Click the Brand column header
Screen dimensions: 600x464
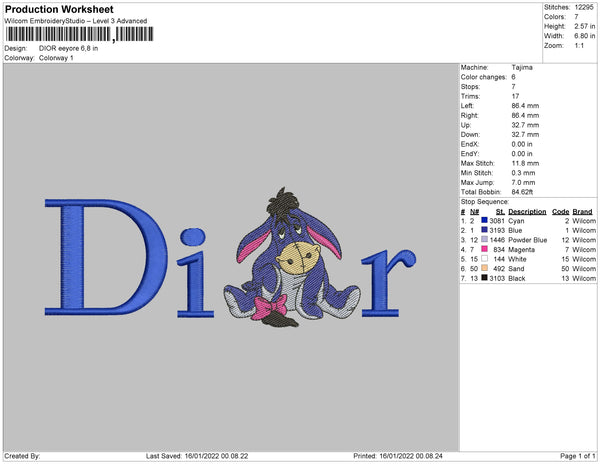(582, 212)
